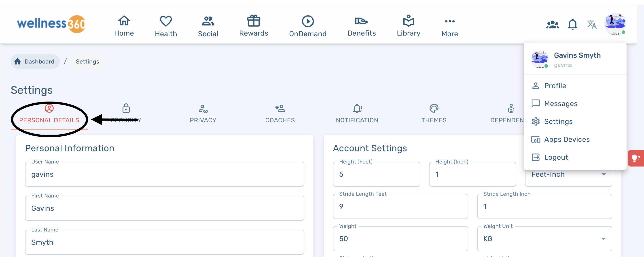Click the First Name input field

164,208
